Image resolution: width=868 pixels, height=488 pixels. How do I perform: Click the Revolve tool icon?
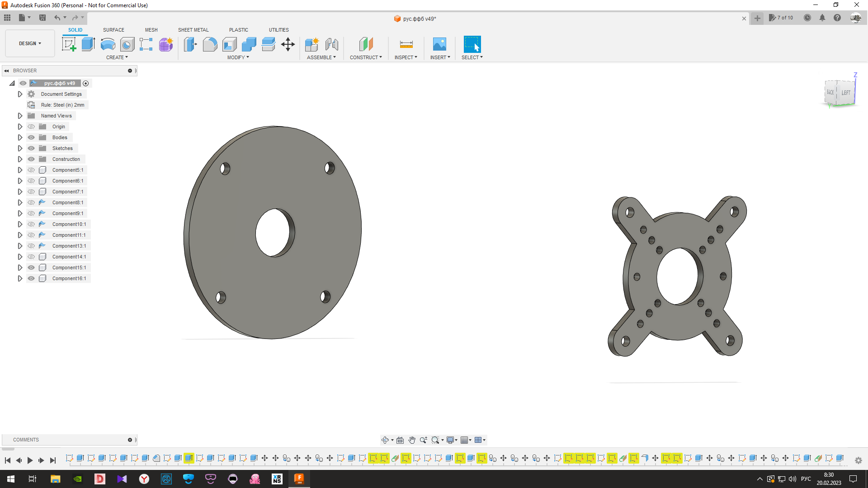point(108,44)
